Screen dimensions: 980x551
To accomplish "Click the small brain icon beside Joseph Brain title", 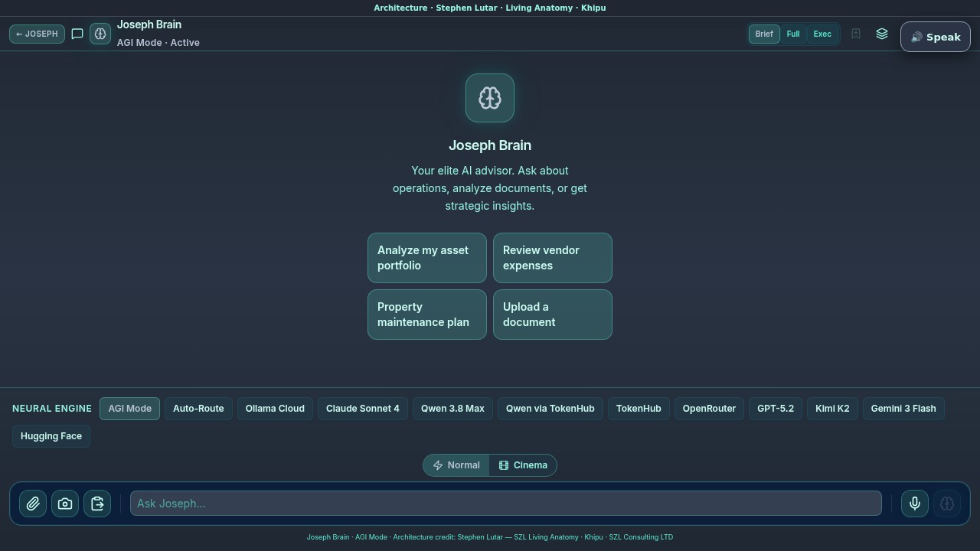I will point(100,34).
